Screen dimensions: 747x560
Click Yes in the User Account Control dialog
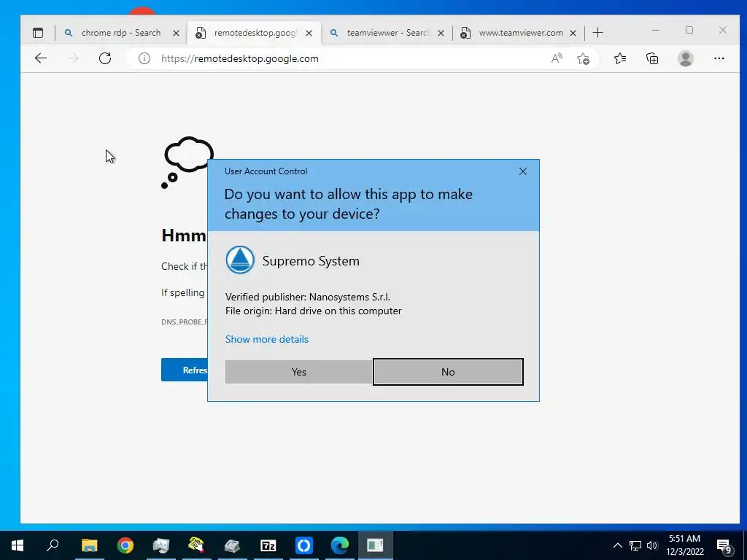pos(298,372)
